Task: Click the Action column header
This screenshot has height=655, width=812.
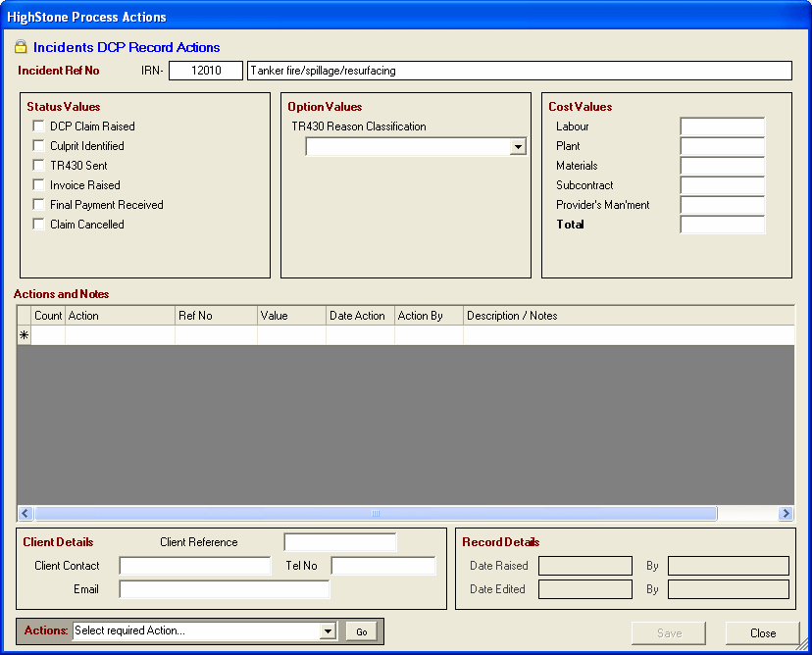Action: 120,316
